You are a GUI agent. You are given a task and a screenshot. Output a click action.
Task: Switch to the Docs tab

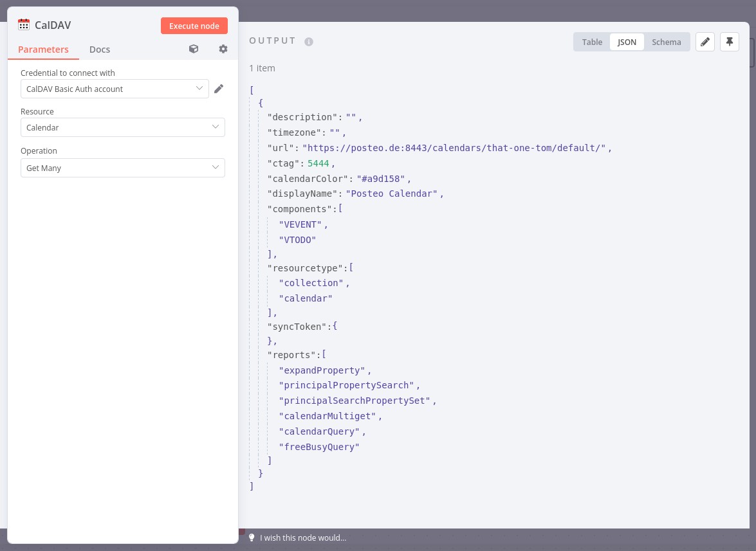point(100,49)
